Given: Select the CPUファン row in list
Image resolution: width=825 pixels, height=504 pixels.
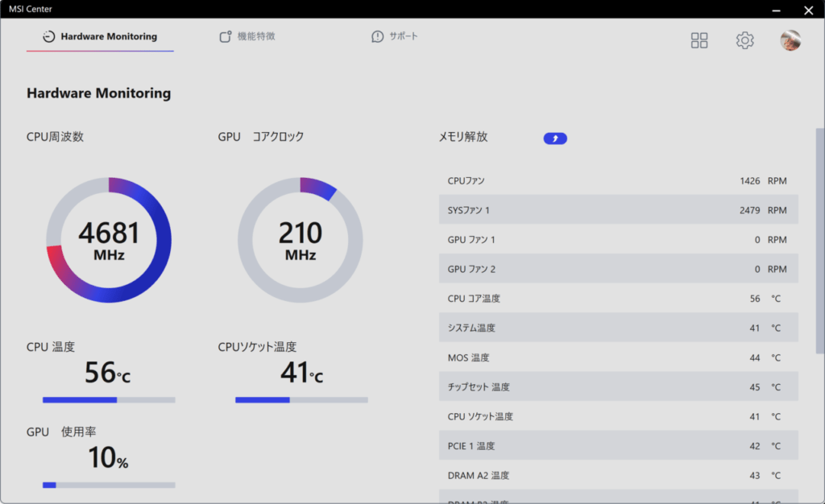Looking at the screenshot, I should (618, 181).
